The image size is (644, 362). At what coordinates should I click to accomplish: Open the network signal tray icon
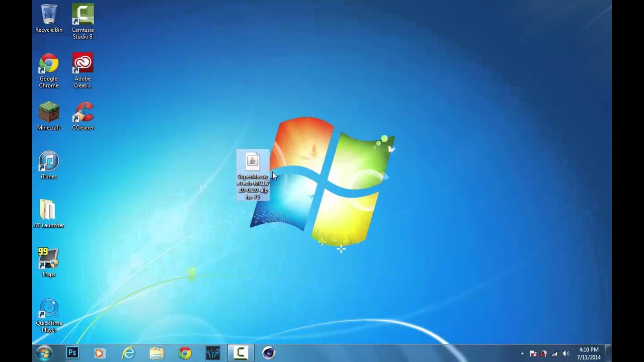555,353
